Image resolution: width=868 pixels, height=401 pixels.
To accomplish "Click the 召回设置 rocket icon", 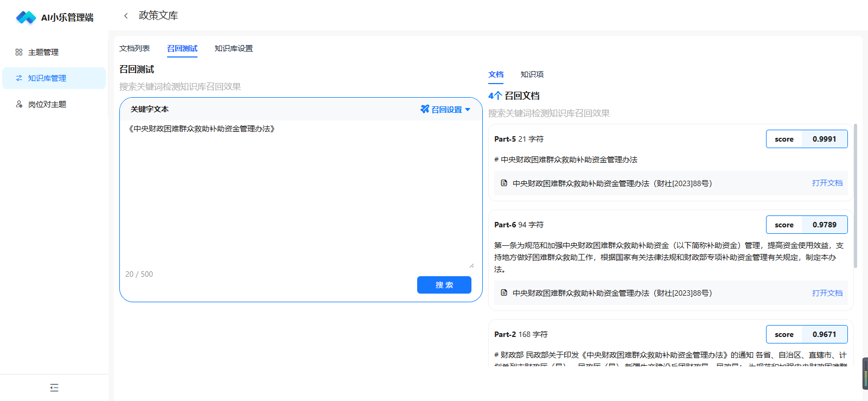I will (425, 109).
